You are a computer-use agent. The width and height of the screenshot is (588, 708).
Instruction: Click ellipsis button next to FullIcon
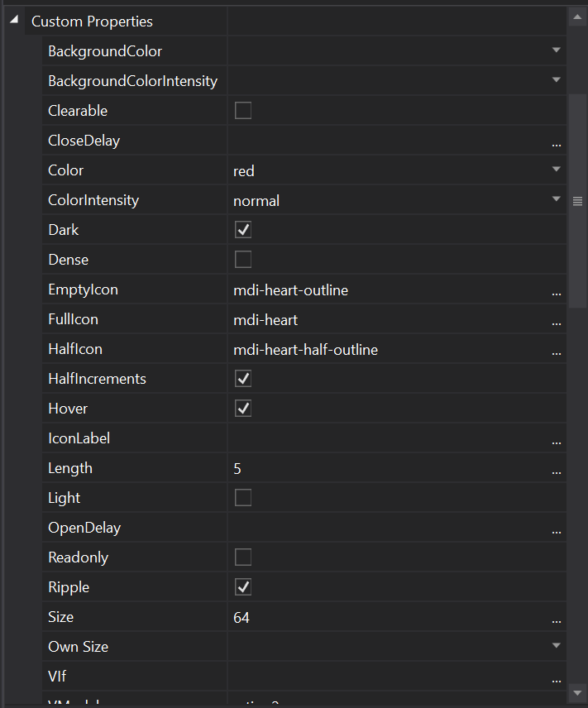557,321
